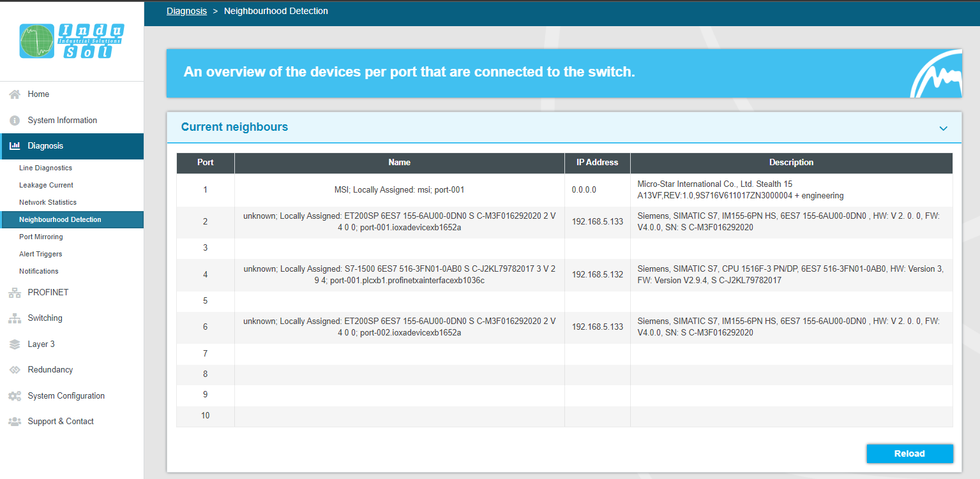The height and width of the screenshot is (479, 980).
Task: Click the S7-1500 name cell in port 4
Action: point(400,275)
